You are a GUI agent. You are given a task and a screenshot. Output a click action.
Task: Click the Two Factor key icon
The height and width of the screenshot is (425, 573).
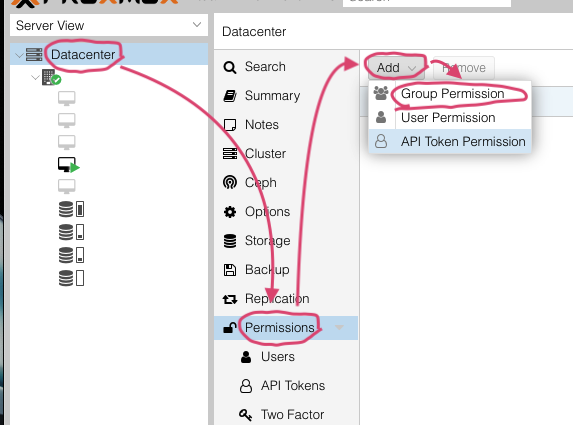point(245,415)
